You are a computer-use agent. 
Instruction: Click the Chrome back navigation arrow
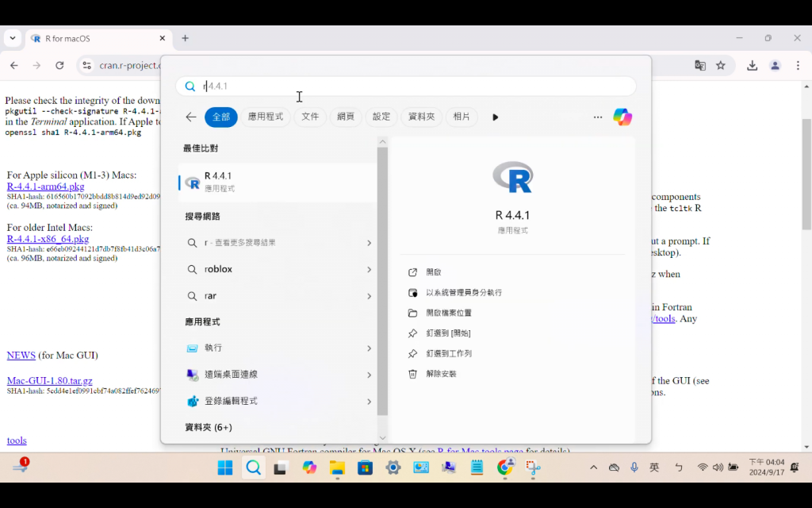point(14,65)
